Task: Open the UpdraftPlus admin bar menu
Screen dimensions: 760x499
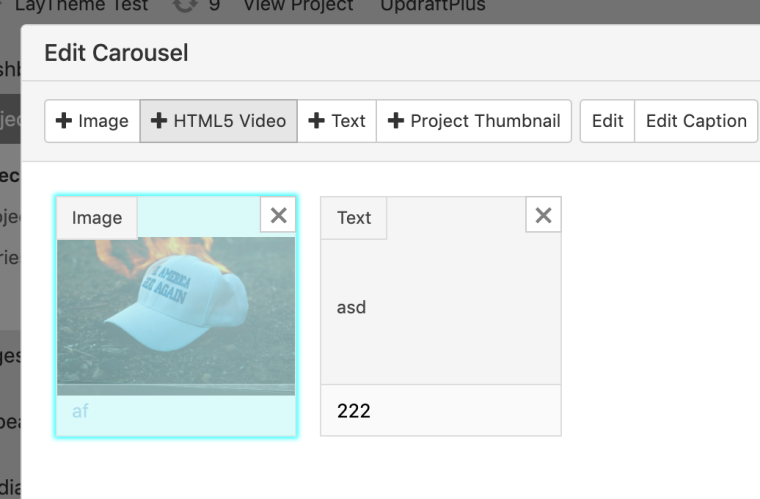Action: coord(433,6)
